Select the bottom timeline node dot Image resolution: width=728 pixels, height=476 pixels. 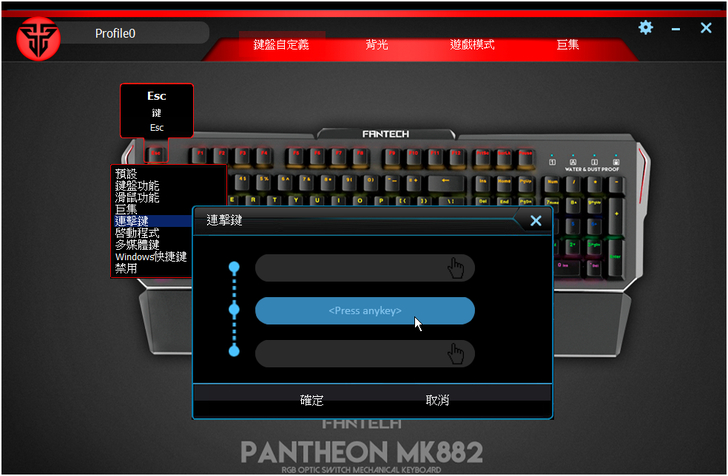(x=234, y=351)
